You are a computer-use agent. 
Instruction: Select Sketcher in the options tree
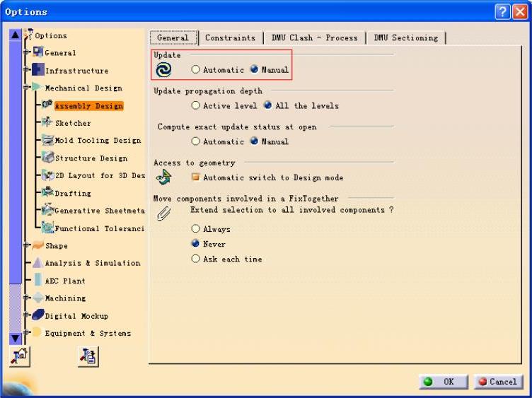pyautogui.click(x=73, y=123)
